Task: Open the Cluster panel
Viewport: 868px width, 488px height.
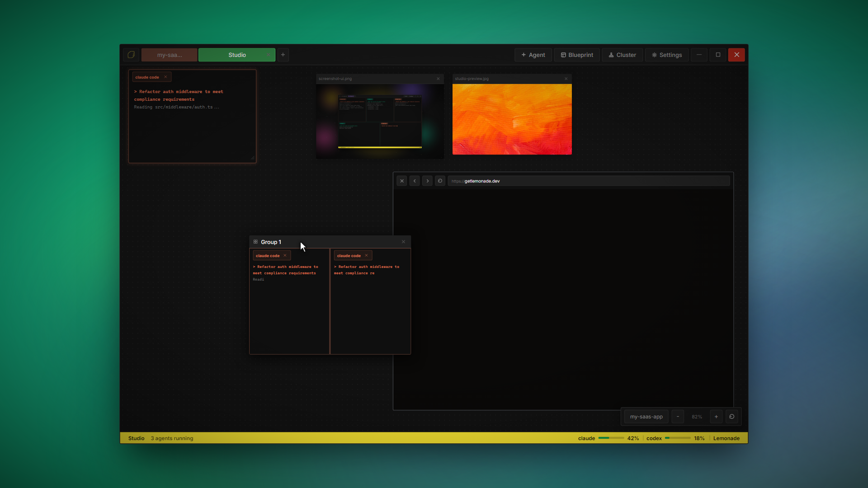Action: 622,55
